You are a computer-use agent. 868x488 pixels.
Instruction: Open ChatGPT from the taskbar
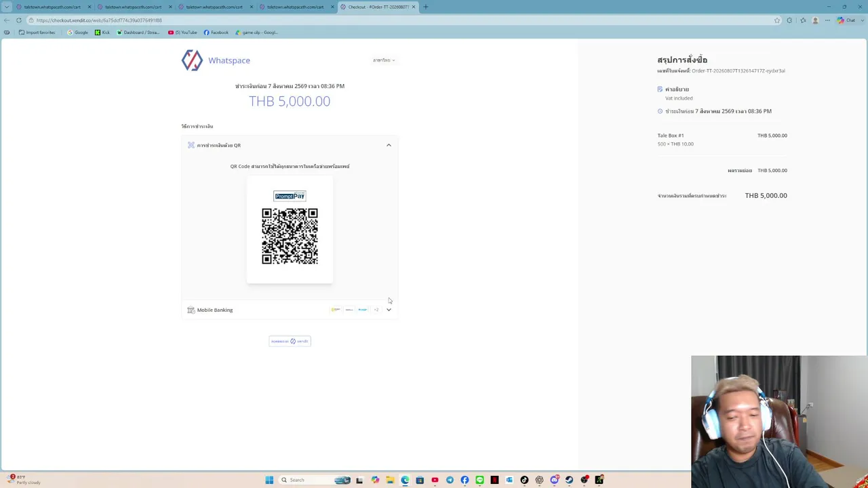coord(539,480)
